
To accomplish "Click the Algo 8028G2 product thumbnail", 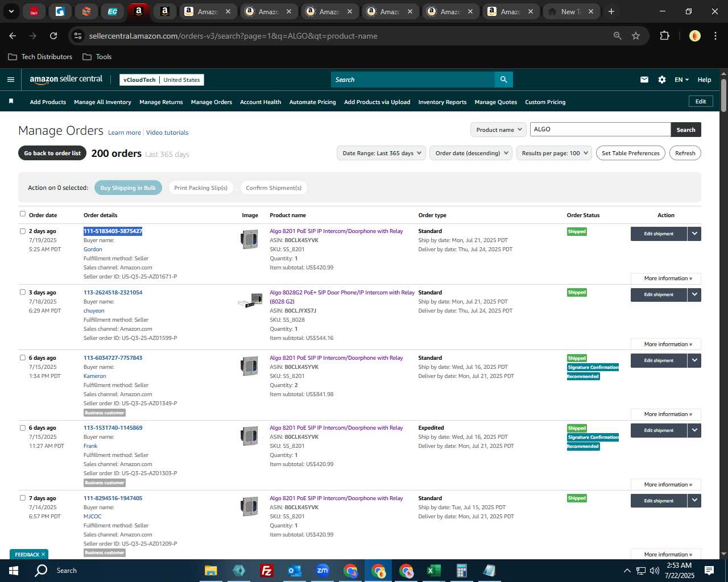I will (250, 302).
